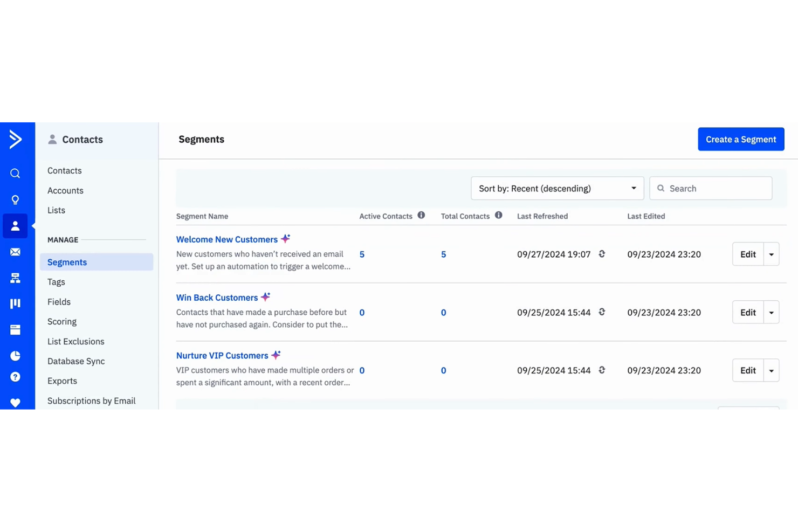This screenshot has height=532, width=798.
Task: Refresh the Nurture VIP Customers segment
Action: pyautogui.click(x=602, y=370)
